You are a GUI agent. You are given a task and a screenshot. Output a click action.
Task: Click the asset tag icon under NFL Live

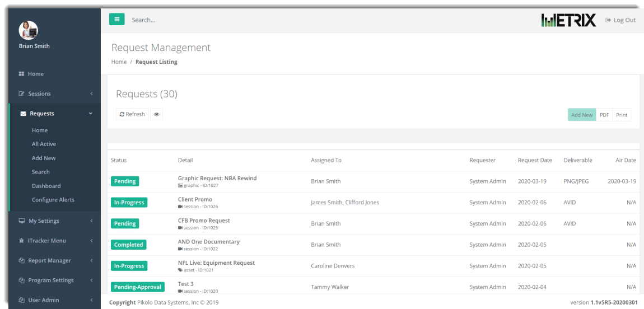click(x=180, y=270)
